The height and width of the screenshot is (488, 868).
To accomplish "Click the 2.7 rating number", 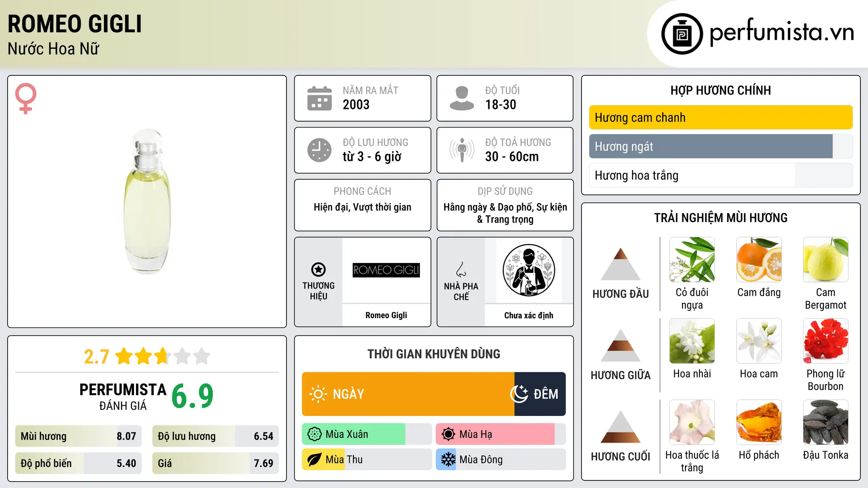I will coord(97,357).
